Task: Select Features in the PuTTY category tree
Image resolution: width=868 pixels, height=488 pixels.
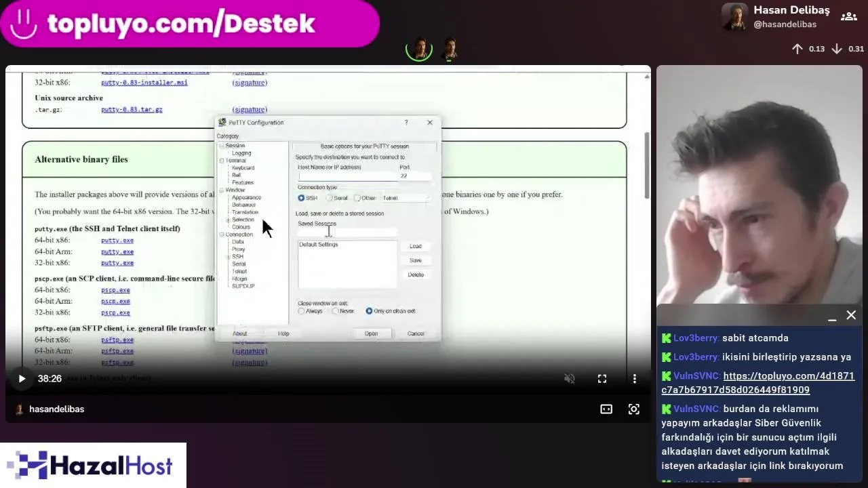Action: coord(243,183)
